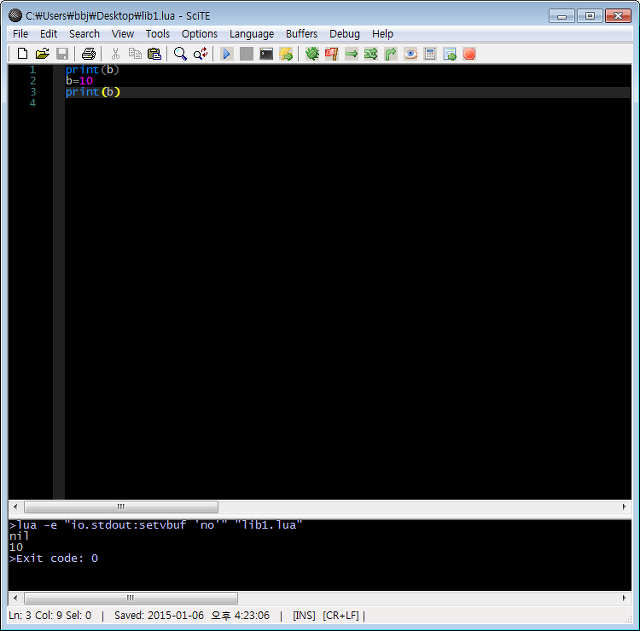Click the green crossed-arrows step icon
Image resolution: width=640 pixels, height=631 pixels.
pos(371,54)
